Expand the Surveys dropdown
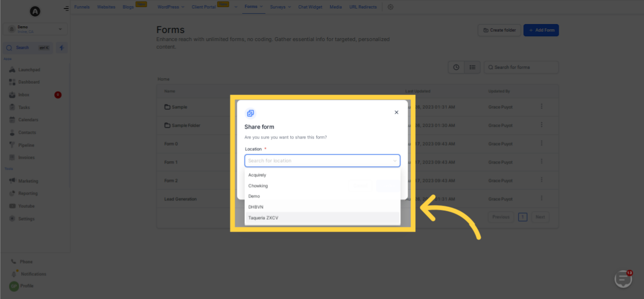The image size is (644, 299). click(280, 7)
